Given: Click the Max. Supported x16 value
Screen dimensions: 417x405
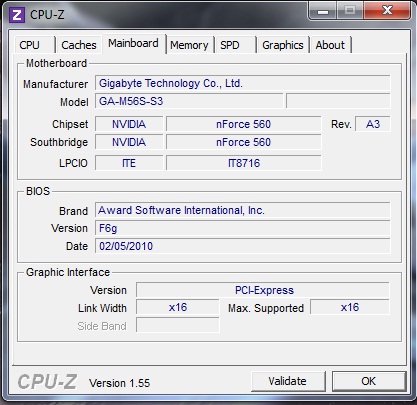Looking at the screenshot, I should pos(350,307).
